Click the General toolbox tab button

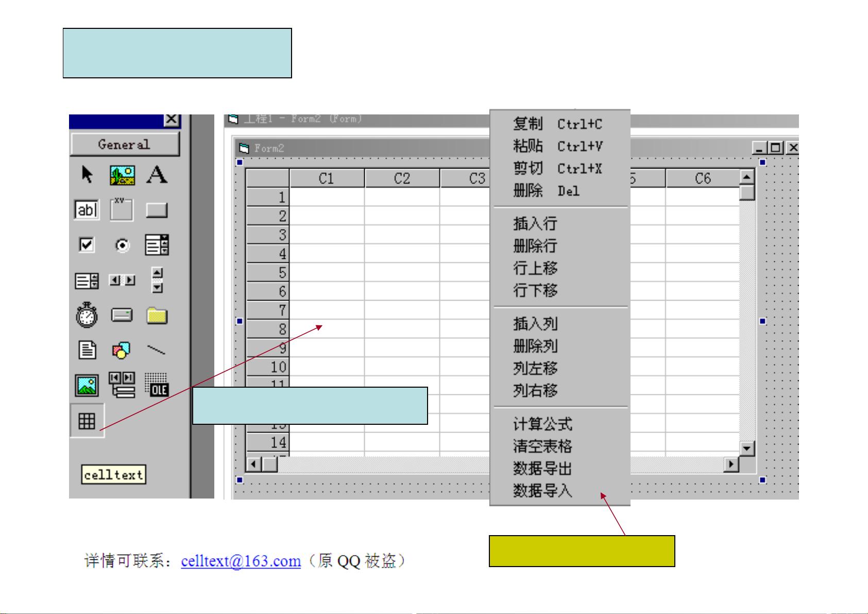pyautogui.click(x=125, y=144)
